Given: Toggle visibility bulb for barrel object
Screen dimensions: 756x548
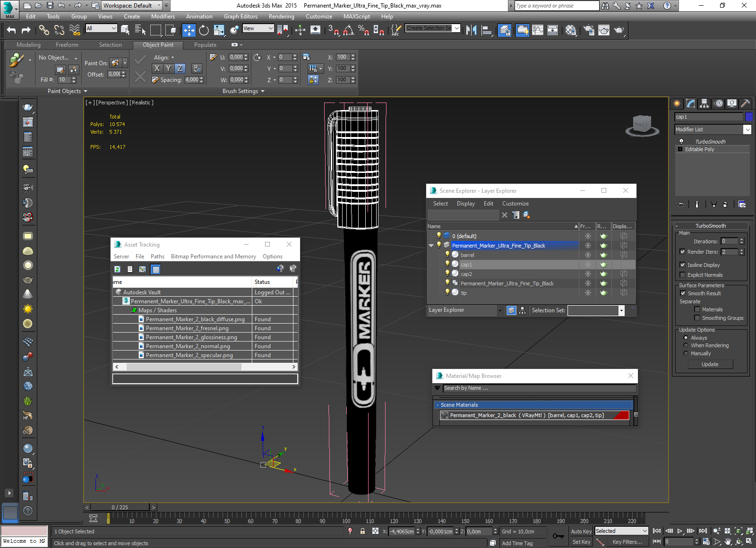Looking at the screenshot, I should click(447, 255).
